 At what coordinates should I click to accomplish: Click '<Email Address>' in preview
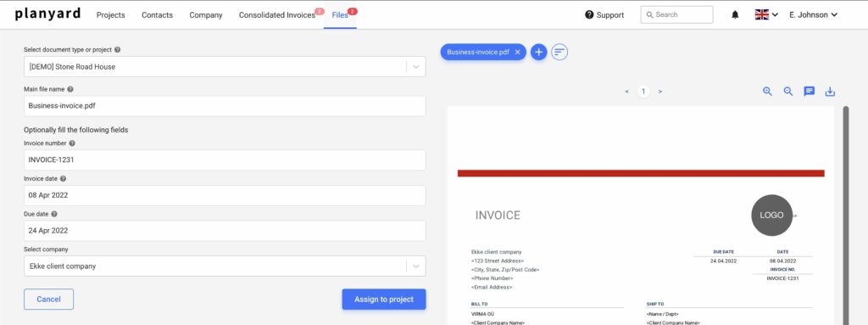click(x=492, y=288)
